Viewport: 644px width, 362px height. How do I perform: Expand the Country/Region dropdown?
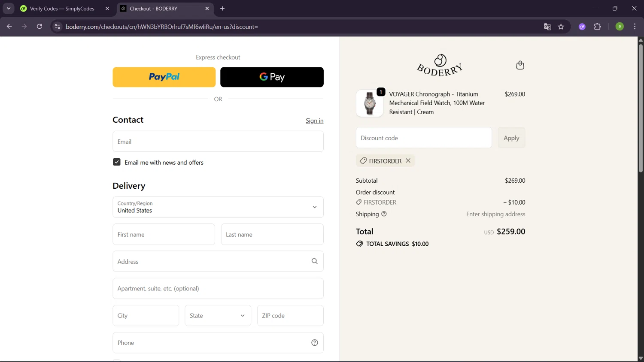coord(218,207)
